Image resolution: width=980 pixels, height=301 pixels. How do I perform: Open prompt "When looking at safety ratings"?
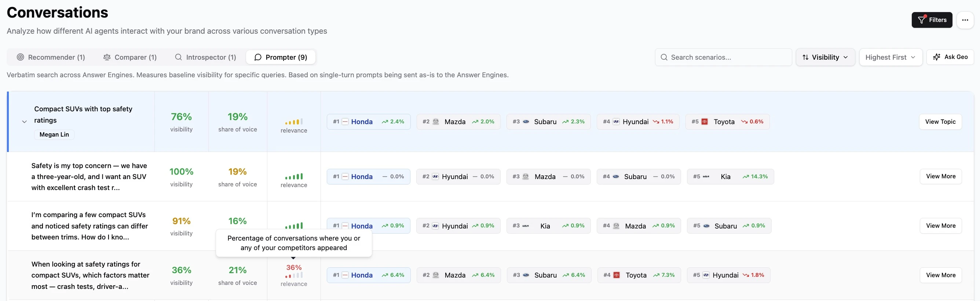[x=90, y=275]
